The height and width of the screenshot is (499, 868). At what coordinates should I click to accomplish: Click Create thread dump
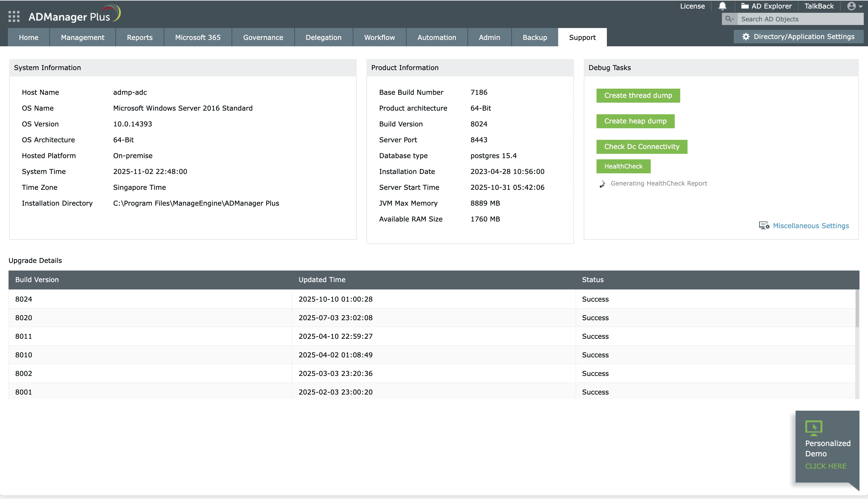pos(638,96)
